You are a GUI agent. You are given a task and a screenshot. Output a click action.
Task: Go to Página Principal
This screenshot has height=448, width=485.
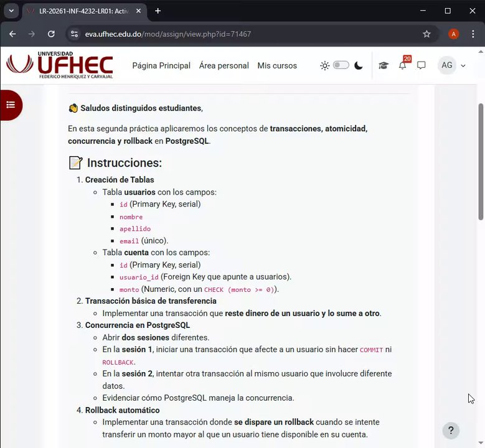(161, 65)
